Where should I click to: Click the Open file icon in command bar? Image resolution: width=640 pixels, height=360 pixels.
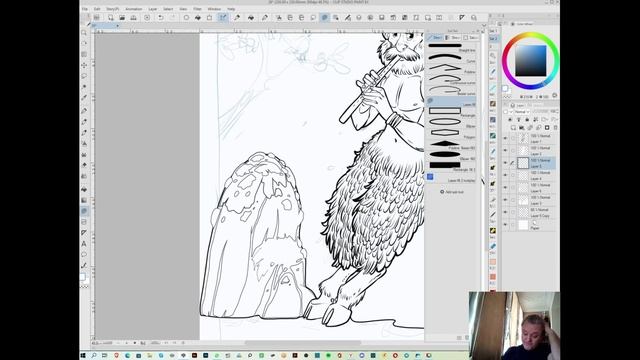122,18
